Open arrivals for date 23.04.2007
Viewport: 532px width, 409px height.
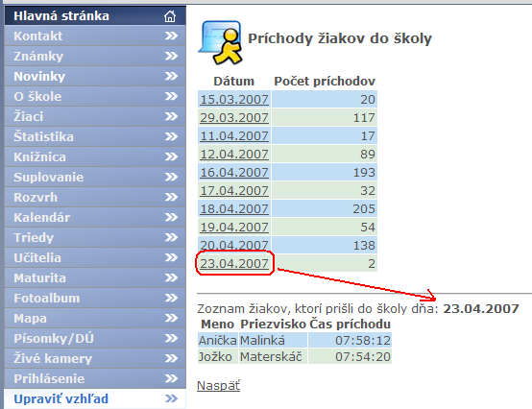pos(234,263)
